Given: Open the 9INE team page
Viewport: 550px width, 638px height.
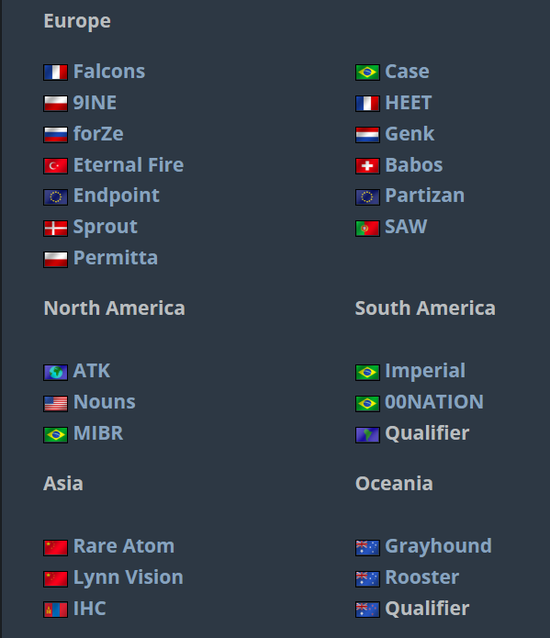Looking at the screenshot, I should 95,103.
